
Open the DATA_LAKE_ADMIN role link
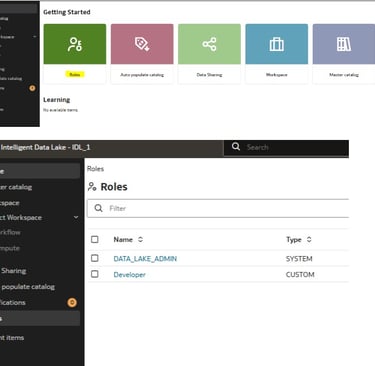(x=145, y=259)
